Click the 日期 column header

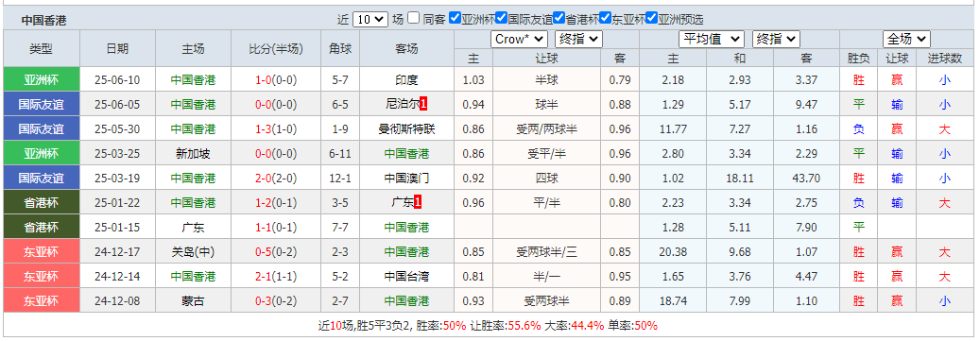click(117, 49)
